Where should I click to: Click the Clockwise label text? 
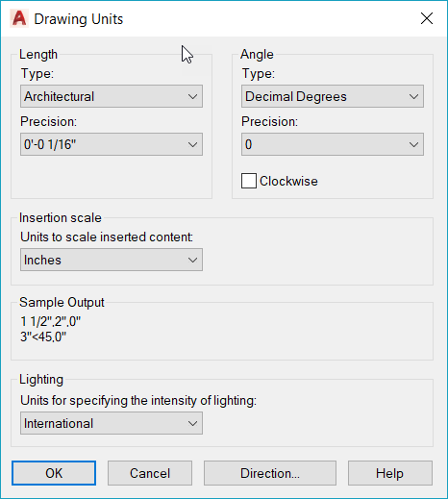(x=288, y=181)
